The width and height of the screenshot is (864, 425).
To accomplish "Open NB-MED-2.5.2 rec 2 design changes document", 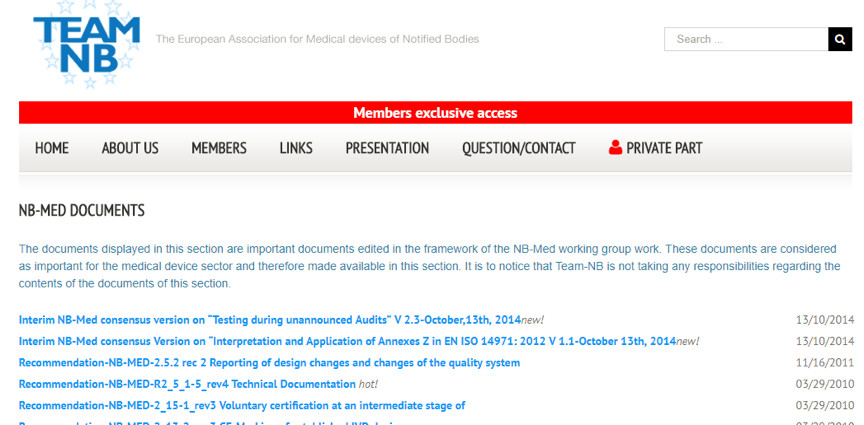I will point(269,363).
